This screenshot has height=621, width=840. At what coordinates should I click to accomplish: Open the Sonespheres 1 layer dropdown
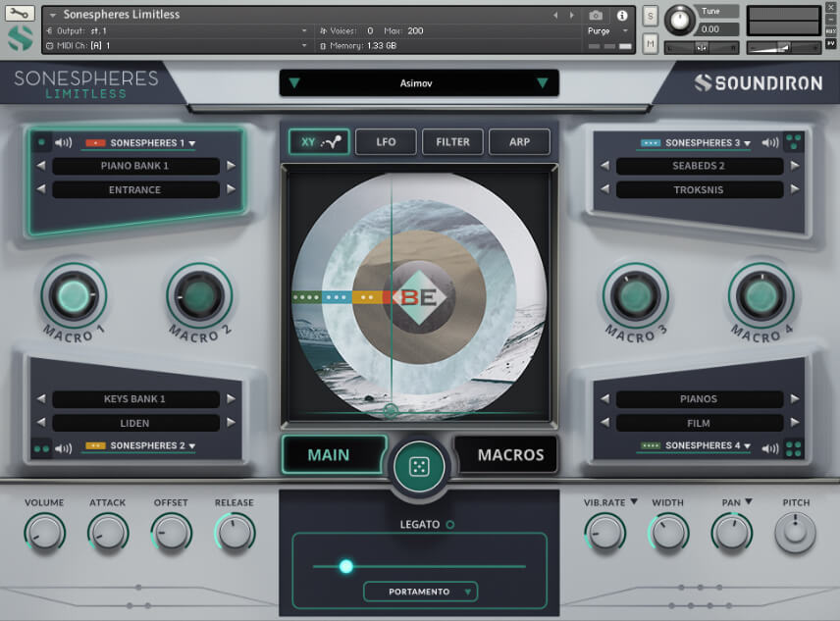[x=140, y=143]
